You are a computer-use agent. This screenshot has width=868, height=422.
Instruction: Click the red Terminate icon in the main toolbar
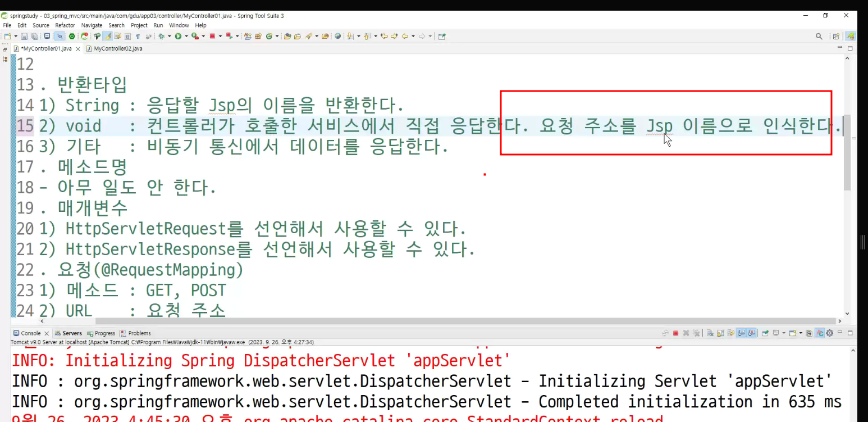pos(212,36)
